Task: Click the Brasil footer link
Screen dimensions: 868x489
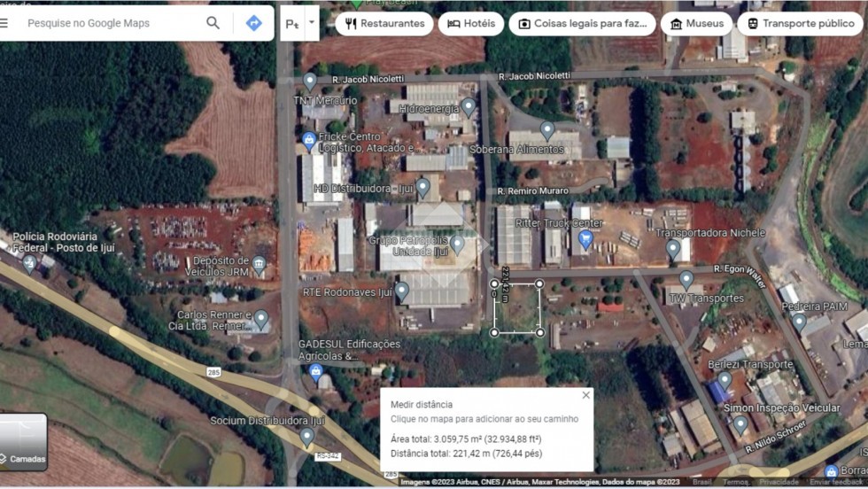Action: (x=701, y=482)
